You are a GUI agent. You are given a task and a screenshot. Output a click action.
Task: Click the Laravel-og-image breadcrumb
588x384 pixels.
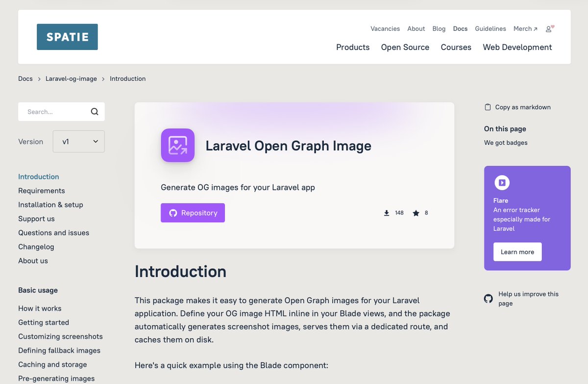71,78
